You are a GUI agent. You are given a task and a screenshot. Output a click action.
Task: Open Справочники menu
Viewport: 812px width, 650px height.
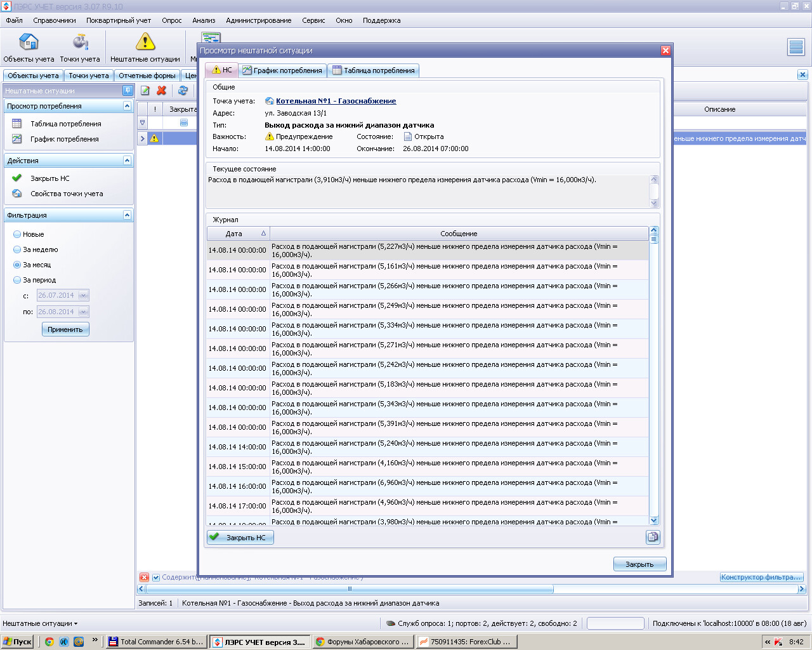pos(55,20)
